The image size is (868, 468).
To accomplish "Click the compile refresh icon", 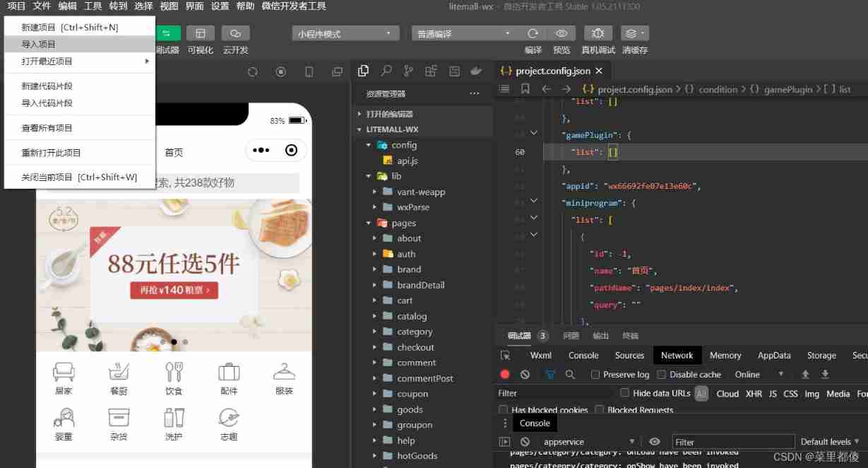I will [x=533, y=33].
